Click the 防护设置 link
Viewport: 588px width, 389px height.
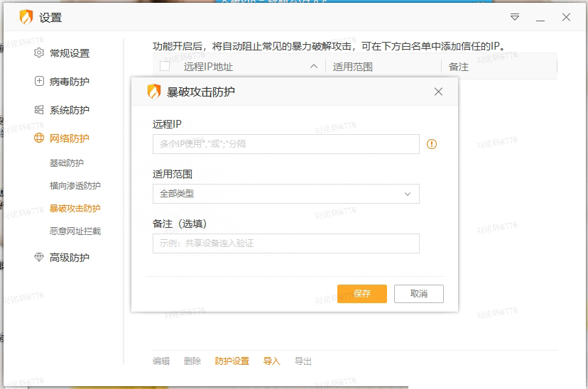tap(232, 361)
